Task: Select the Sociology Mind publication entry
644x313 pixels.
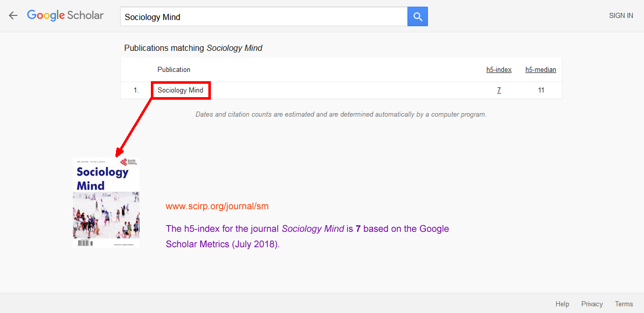Action: click(x=180, y=90)
